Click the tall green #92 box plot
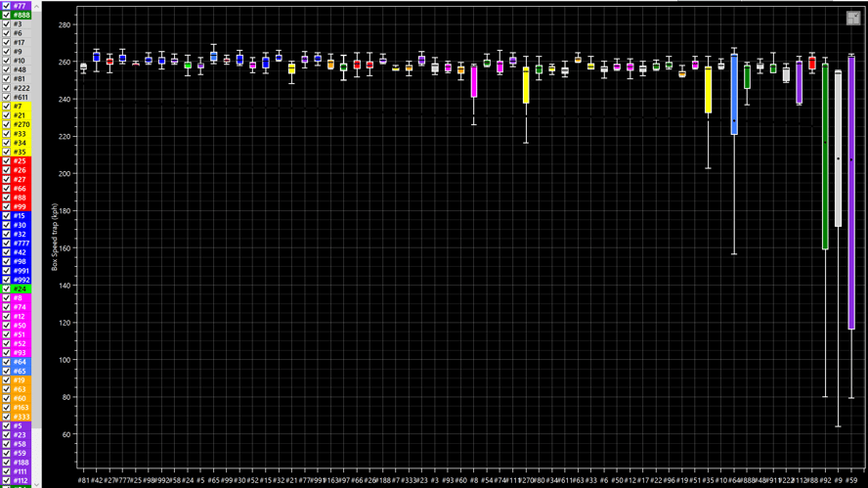The height and width of the screenshot is (488, 868). pos(825,156)
